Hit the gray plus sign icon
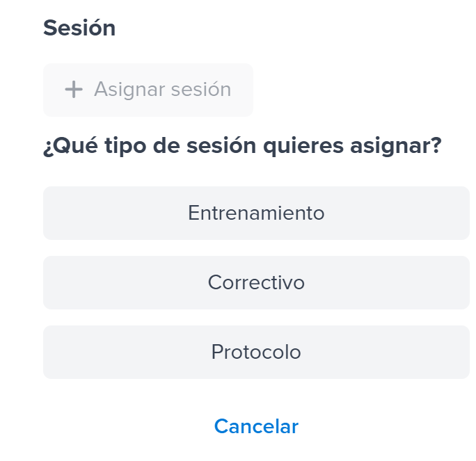The width and height of the screenshot is (476, 461). [73, 89]
